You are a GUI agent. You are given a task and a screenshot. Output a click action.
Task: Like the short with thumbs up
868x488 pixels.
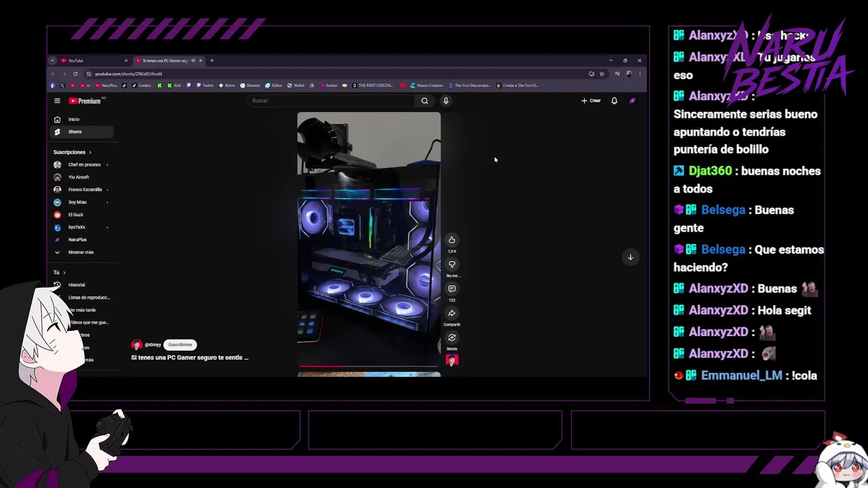tap(452, 240)
